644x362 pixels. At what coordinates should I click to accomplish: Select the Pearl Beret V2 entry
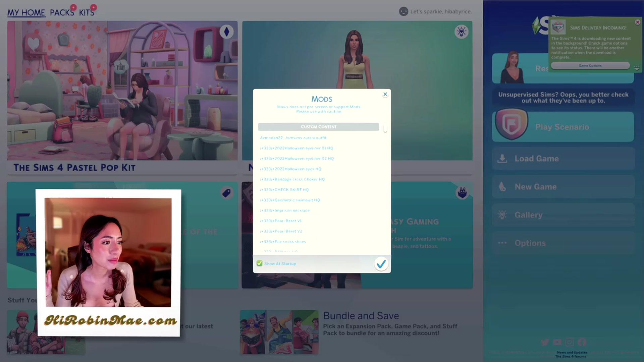tap(281, 231)
